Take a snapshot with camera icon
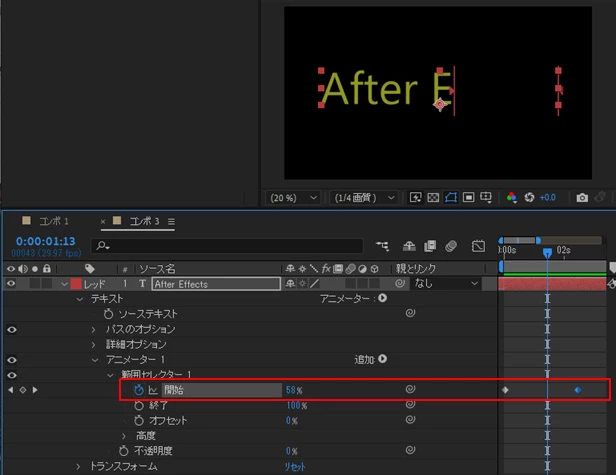 (x=582, y=198)
